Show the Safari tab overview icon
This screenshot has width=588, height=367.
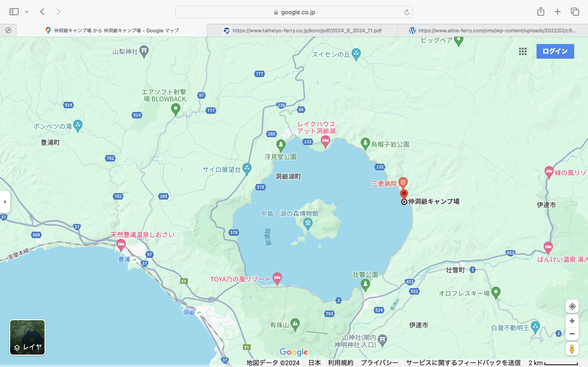pyautogui.click(x=575, y=12)
